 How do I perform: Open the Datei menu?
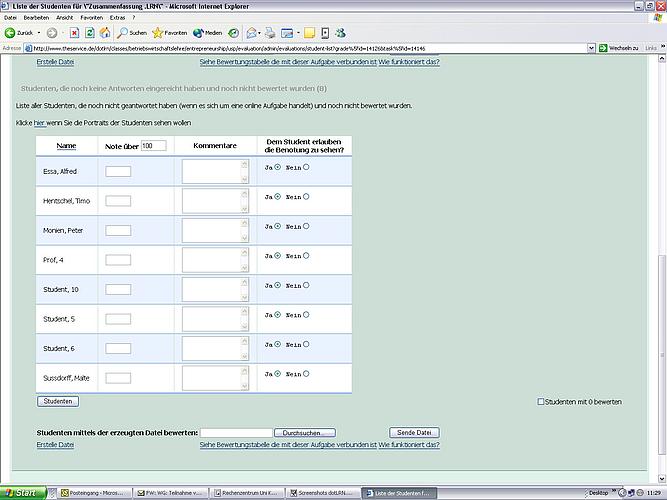10,18
